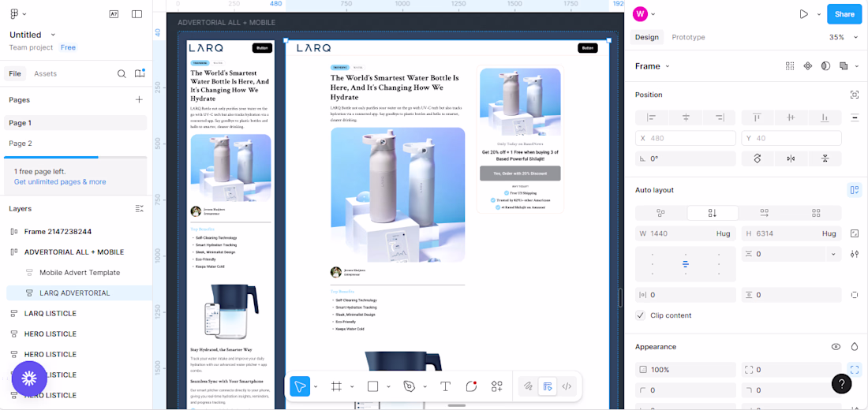Add a new page with plus icon
Viewport: 868px width, 410px height.
[x=139, y=99]
